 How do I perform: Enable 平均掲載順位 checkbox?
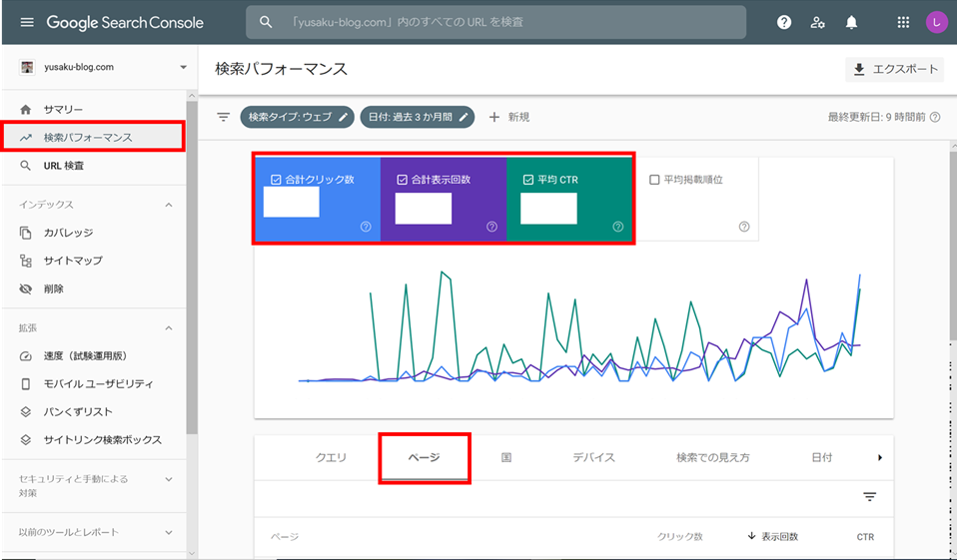pos(654,180)
